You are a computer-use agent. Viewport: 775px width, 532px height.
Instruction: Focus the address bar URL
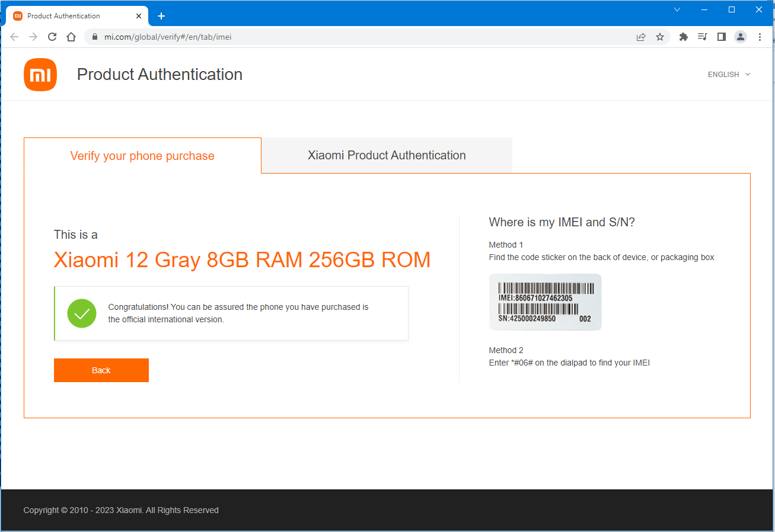(168, 37)
